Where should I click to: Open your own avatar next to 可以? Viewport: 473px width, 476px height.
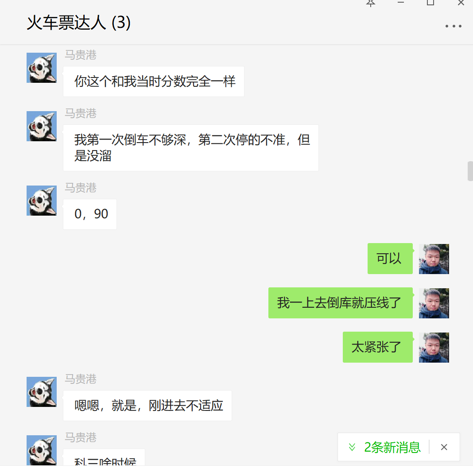tap(434, 259)
